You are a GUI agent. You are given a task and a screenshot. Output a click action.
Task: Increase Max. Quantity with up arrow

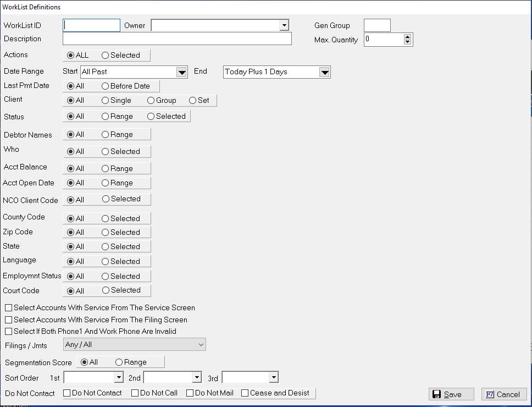click(407, 37)
